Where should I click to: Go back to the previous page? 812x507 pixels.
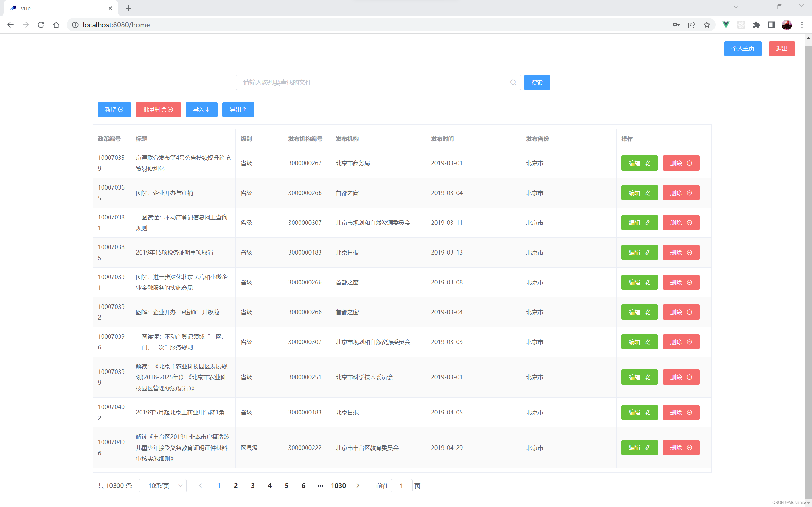coord(10,25)
